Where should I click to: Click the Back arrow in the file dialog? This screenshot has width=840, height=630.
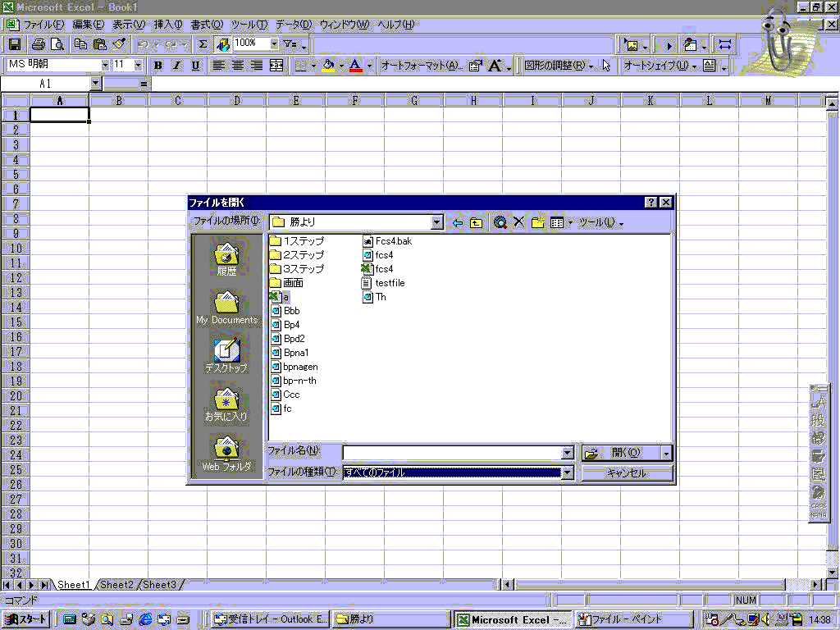click(457, 223)
